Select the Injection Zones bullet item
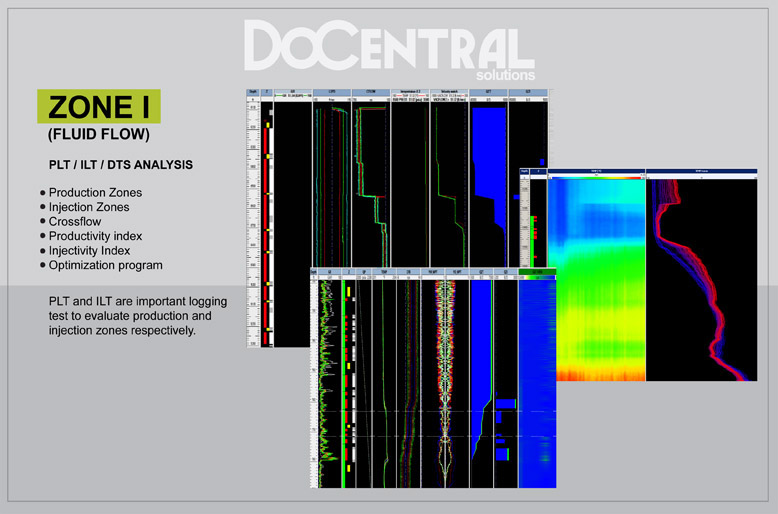The image size is (778, 514). [x=89, y=207]
